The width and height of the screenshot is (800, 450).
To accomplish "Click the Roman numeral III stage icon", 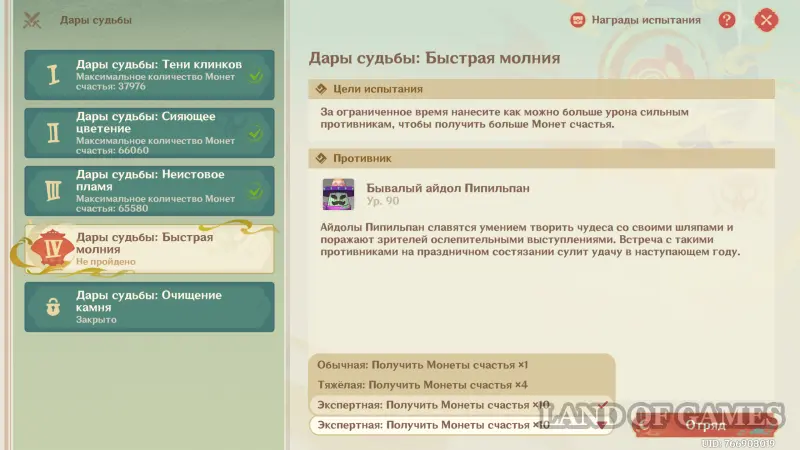I will click(x=51, y=190).
